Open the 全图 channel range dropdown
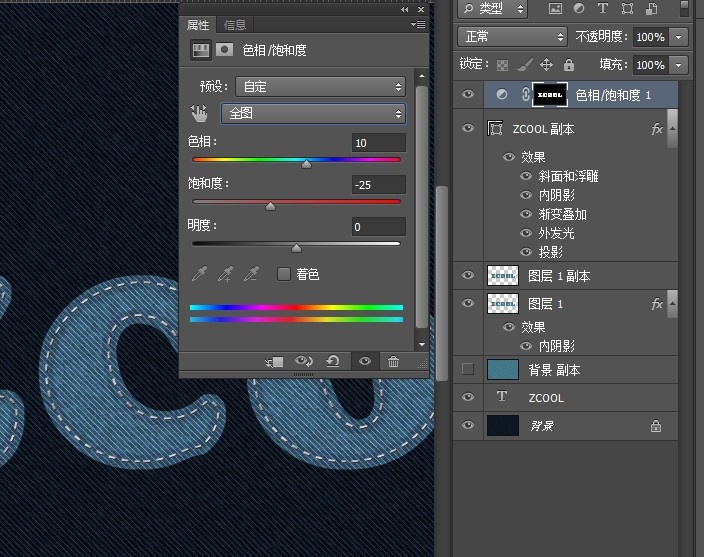This screenshot has width=704, height=557. pos(313,113)
